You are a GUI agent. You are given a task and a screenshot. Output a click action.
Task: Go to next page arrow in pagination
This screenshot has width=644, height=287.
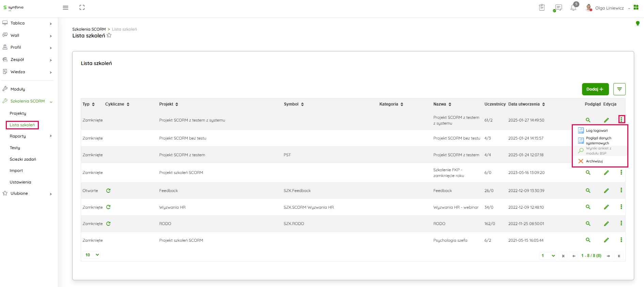pyautogui.click(x=608, y=256)
